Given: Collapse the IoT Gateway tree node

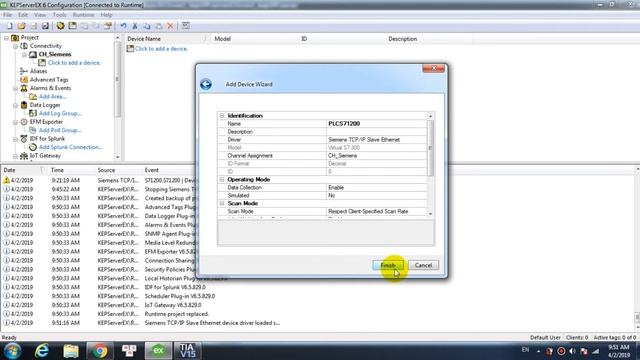Looking at the screenshot, I should (16, 156).
